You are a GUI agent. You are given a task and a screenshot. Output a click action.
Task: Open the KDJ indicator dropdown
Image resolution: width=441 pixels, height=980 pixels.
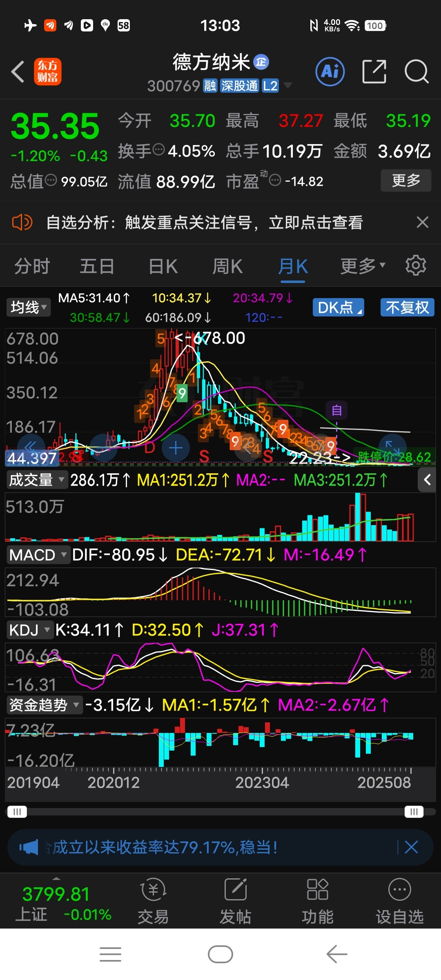(29, 630)
